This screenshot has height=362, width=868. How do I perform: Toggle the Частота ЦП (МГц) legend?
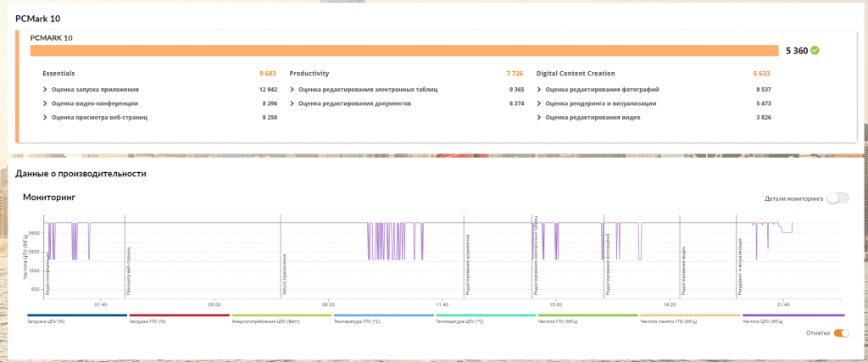pos(793,318)
